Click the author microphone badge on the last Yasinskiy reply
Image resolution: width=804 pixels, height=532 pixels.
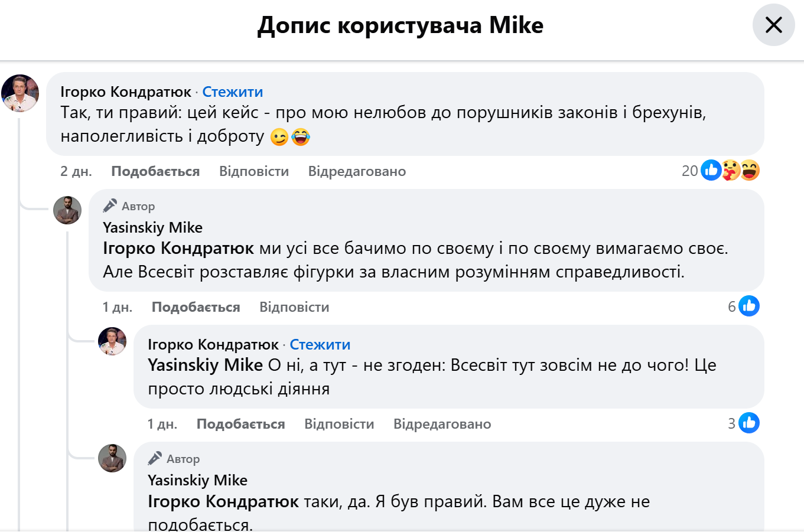click(155, 458)
